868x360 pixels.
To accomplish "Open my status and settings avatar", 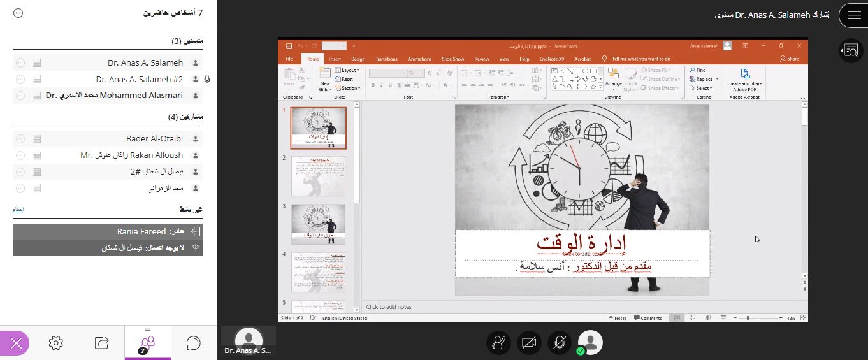I will coord(590,343).
